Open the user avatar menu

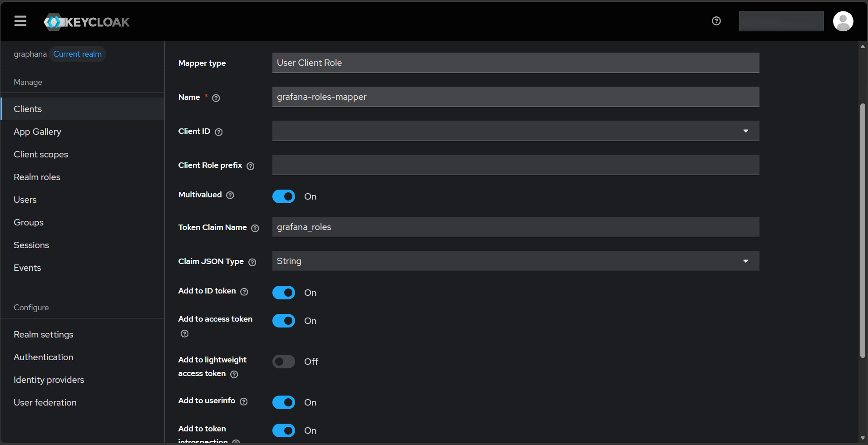tap(843, 21)
